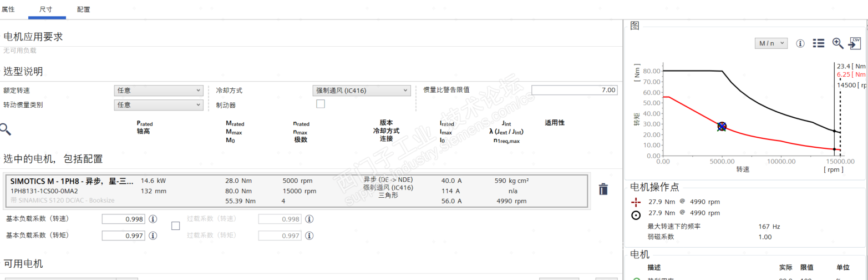Click the Irated Imax I0 column header
The width and height of the screenshot is (868, 280).
click(446, 132)
